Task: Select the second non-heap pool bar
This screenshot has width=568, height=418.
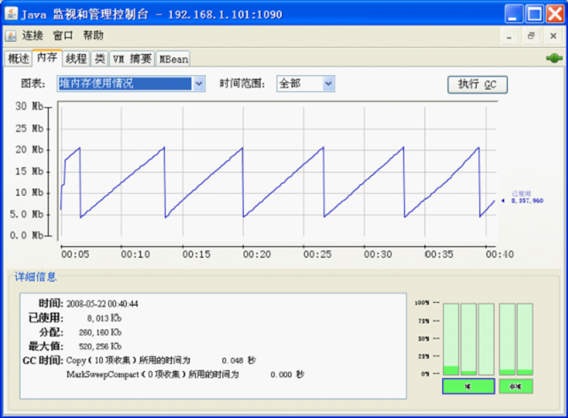Action: [x=525, y=339]
